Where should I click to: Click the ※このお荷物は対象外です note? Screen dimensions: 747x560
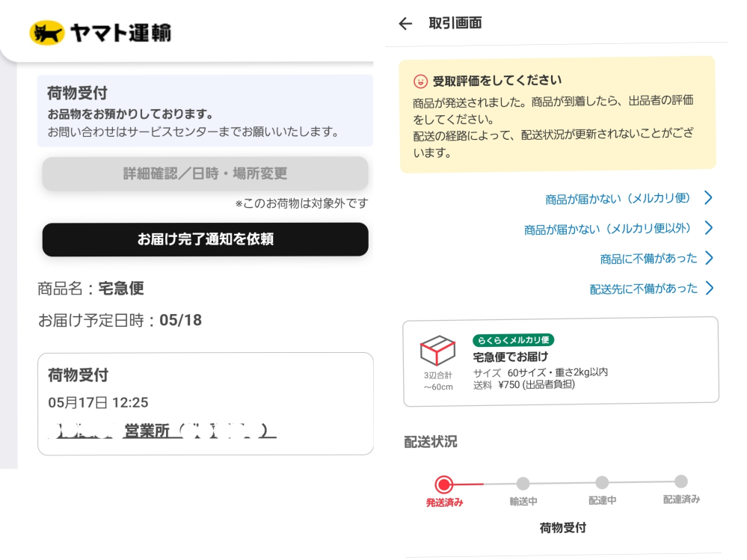pos(301,203)
